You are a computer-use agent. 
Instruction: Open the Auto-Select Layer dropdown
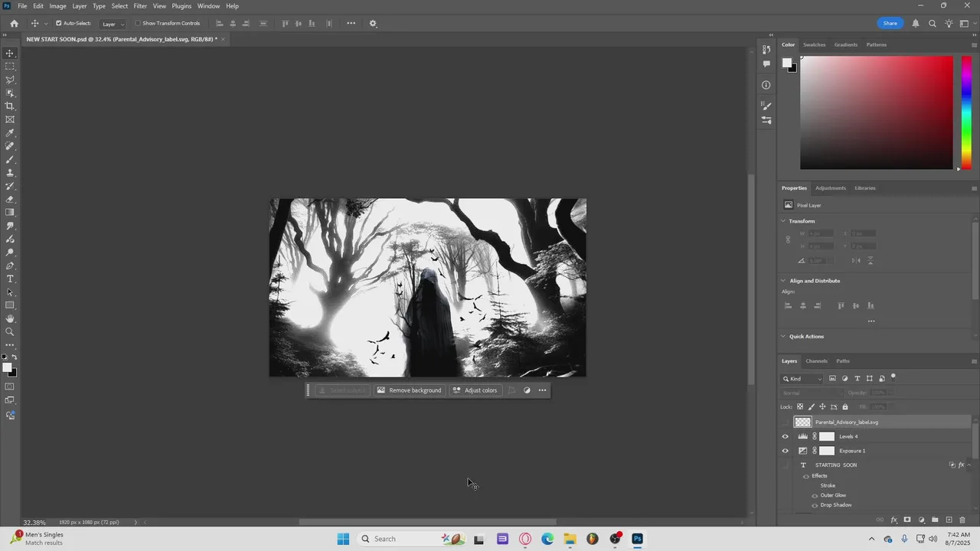(113, 24)
